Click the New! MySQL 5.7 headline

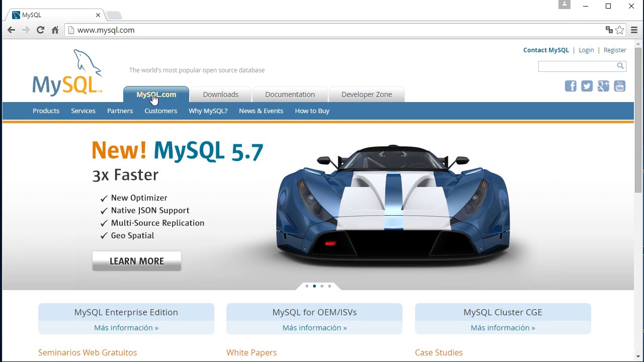click(x=178, y=151)
